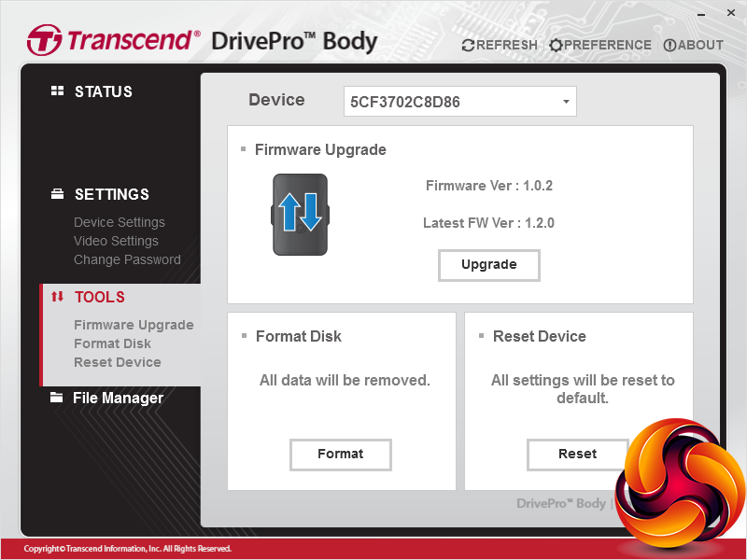Click the 'Latest FW Ver : 1.2.0' text

[488, 223]
